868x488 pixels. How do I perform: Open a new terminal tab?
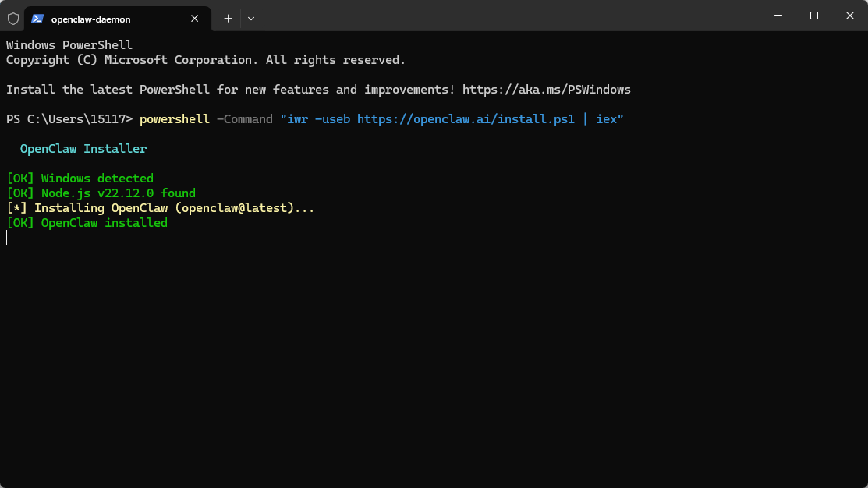click(x=228, y=19)
